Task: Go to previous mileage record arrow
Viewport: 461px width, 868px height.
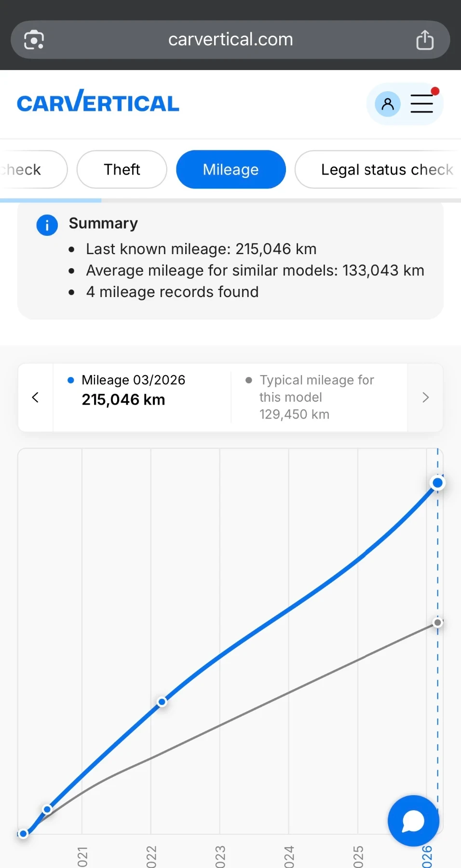Action: pyautogui.click(x=35, y=397)
